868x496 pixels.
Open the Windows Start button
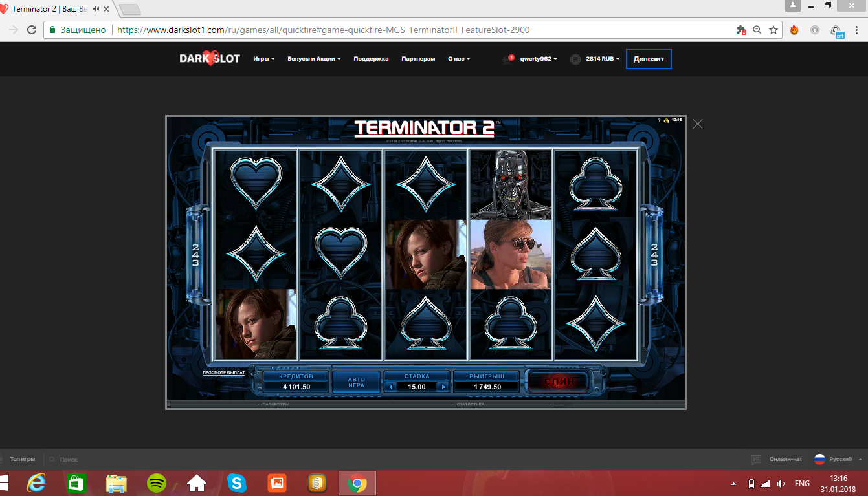click(x=5, y=483)
